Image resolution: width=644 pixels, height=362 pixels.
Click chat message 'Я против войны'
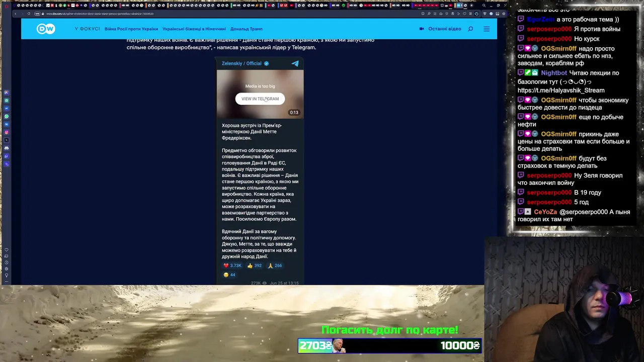(597, 29)
